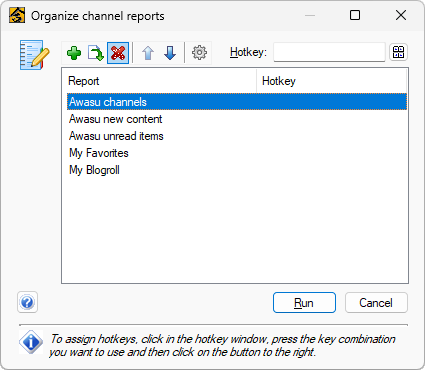Close the Organize channel reports window

(401, 15)
